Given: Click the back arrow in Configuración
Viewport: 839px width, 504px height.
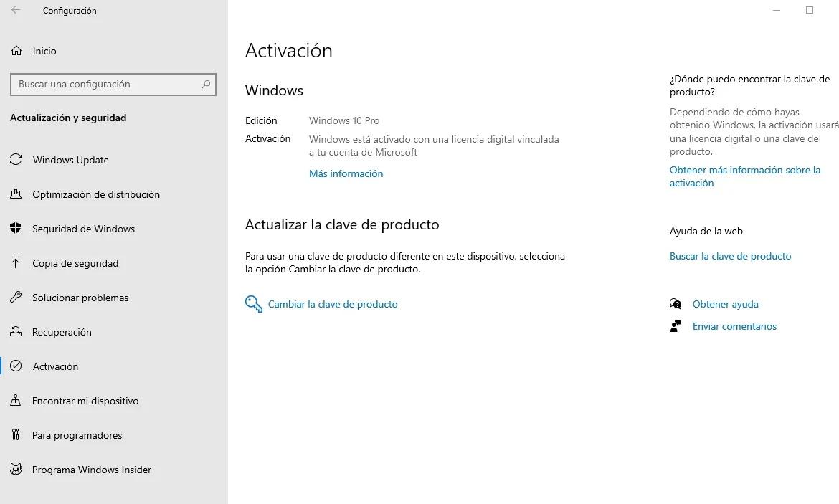Looking at the screenshot, I should (15, 10).
